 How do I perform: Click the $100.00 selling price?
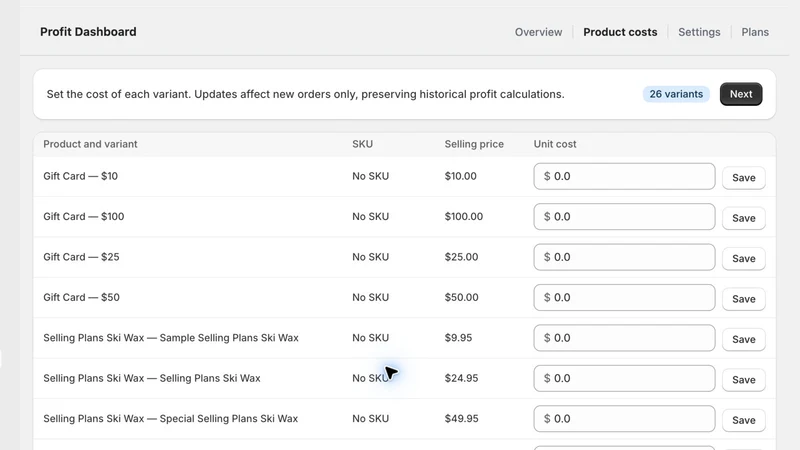(x=463, y=216)
